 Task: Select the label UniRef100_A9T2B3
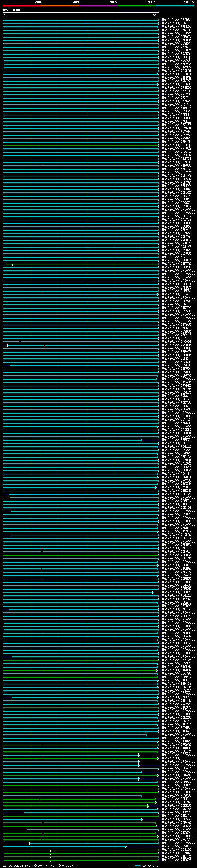click(177, 94)
